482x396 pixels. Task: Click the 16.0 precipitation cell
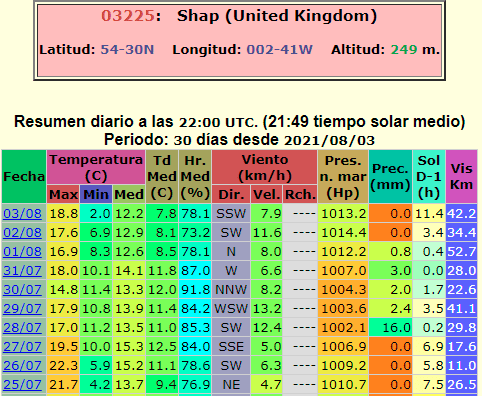(x=390, y=328)
